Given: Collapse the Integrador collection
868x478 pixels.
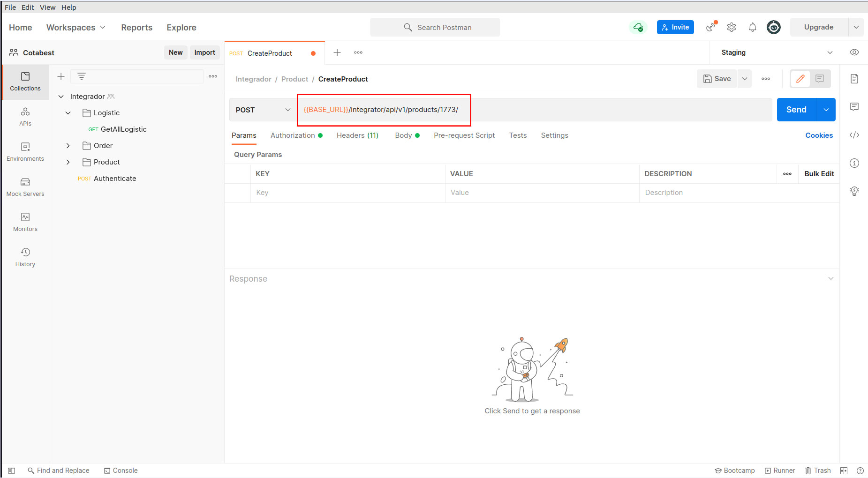Looking at the screenshot, I should pos(61,97).
